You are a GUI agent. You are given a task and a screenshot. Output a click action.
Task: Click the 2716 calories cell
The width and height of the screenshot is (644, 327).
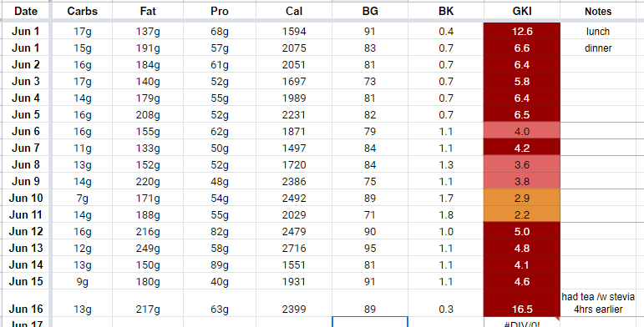tap(294, 248)
